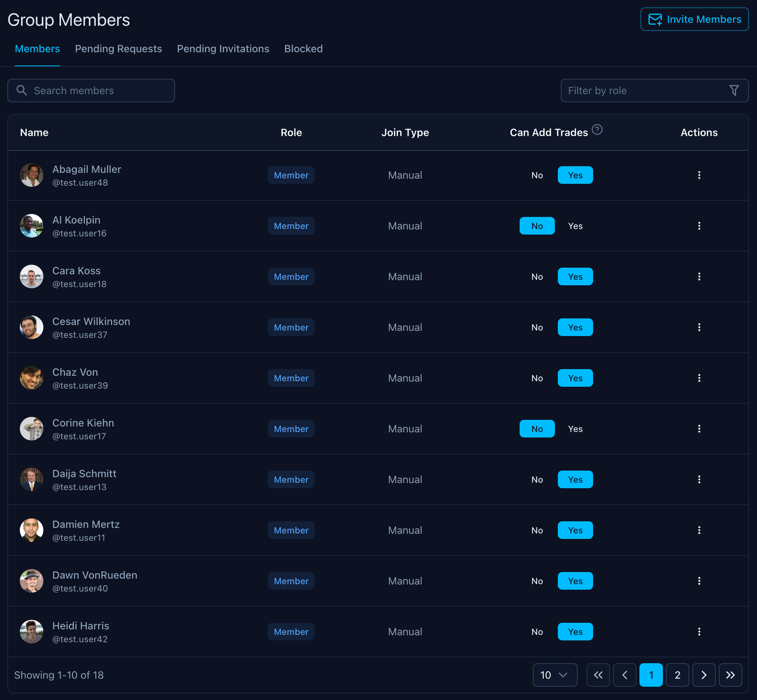
Task: Click the Can Add Trades help icon
Action: point(597,130)
